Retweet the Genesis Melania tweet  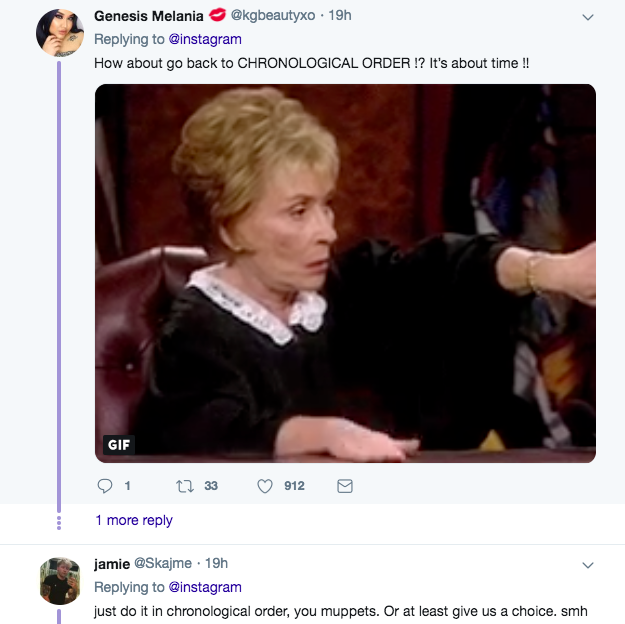click(x=183, y=486)
